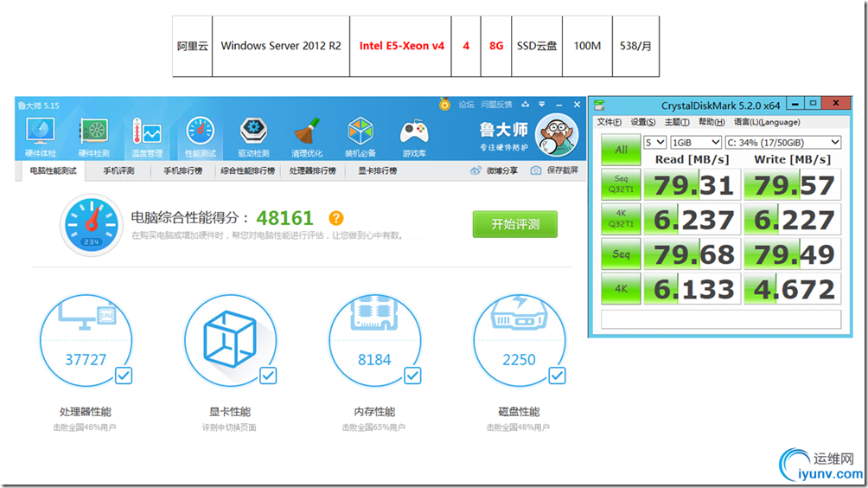The width and height of the screenshot is (868, 488).
Task: Click table cell Intel E5-Xeon v4
Action: tap(401, 46)
